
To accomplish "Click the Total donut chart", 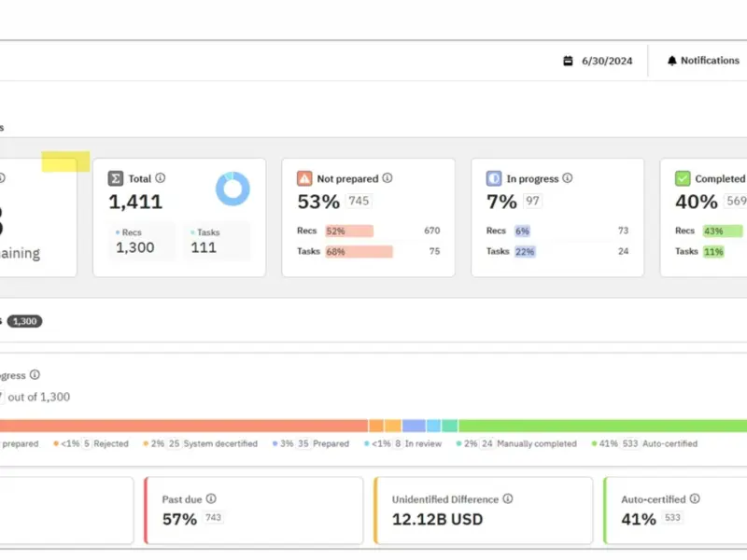I will pos(233,189).
